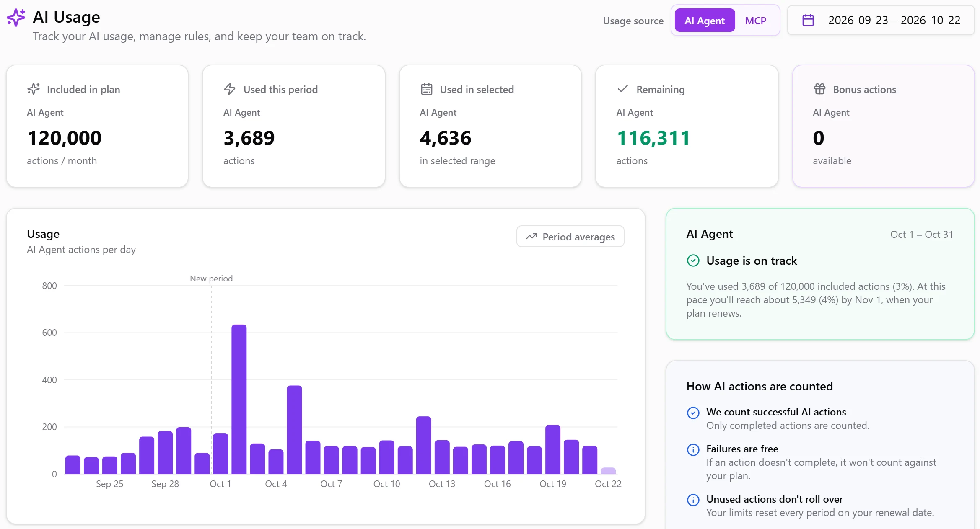Click the 116,311 remaining value
This screenshot has width=980, height=529.
pos(653,138)
